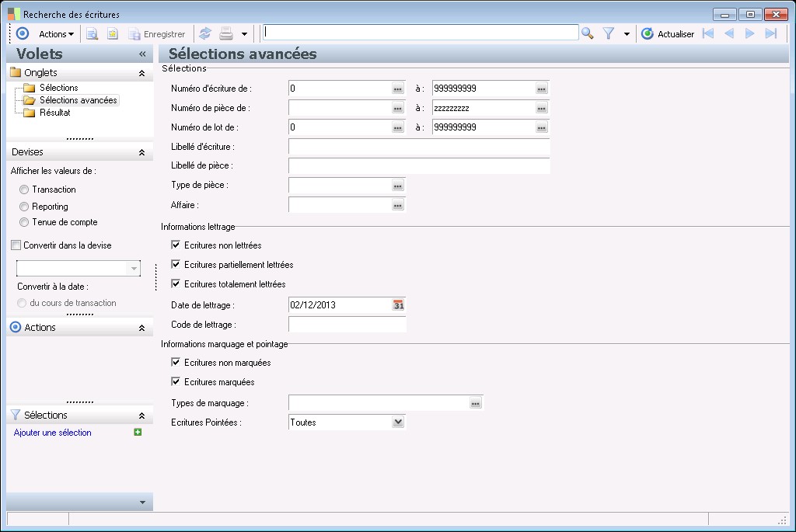Uncheck Ecritures marquées

(x=176, y=381)
